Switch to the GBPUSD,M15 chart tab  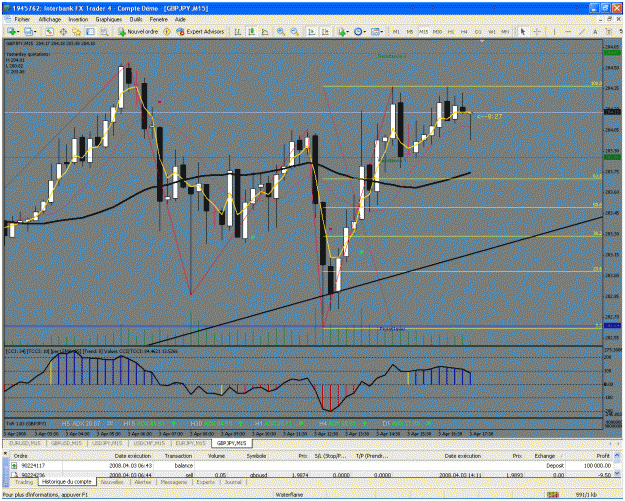point(66,443)
